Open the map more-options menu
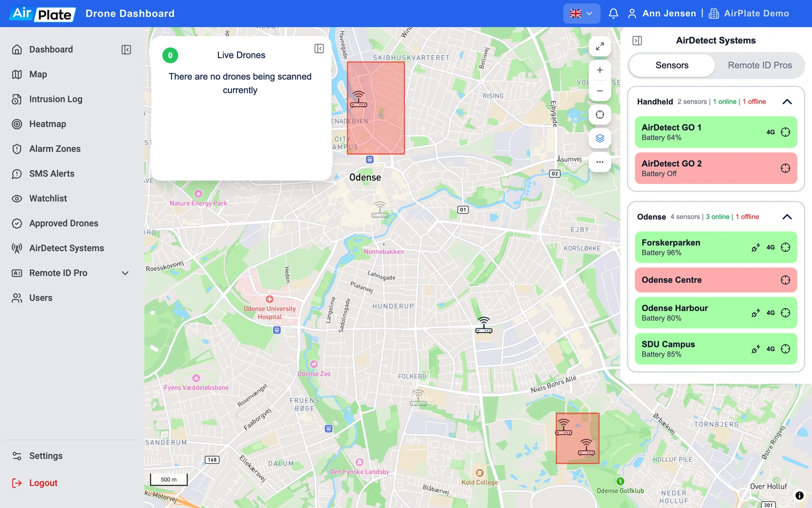This screenshot has width=812, height=508. click(x=600, y=162)
